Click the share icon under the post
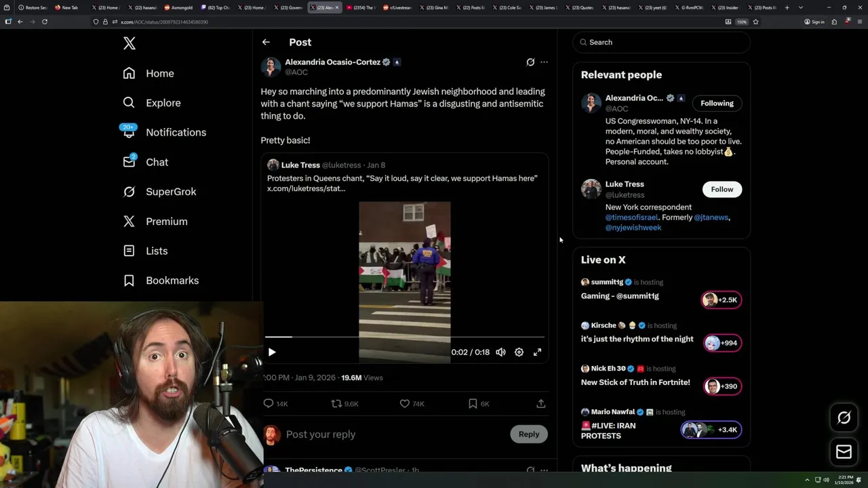The width and height of the screenshot is (868, 488). [x=540, y=403]
